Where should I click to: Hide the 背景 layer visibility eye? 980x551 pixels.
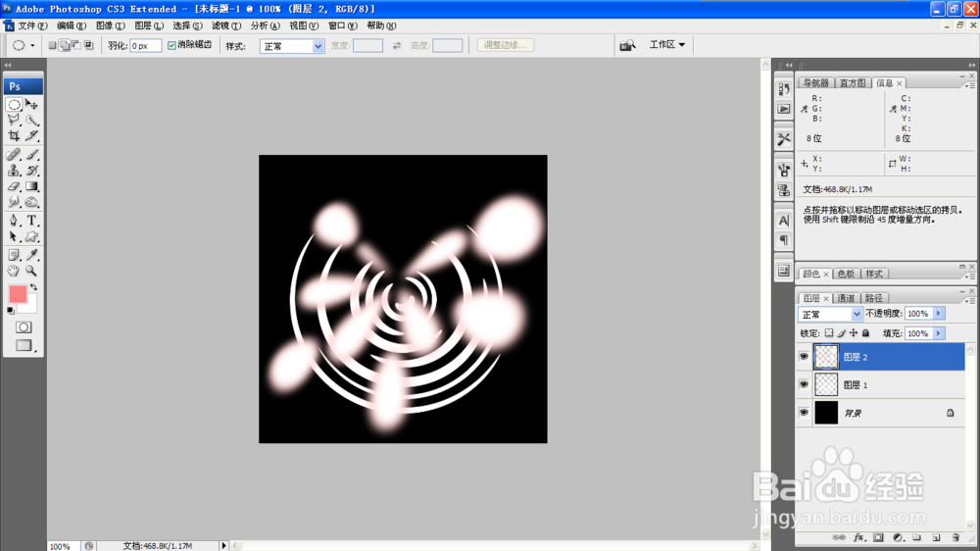pyautogui.click(x=804, y=413)
